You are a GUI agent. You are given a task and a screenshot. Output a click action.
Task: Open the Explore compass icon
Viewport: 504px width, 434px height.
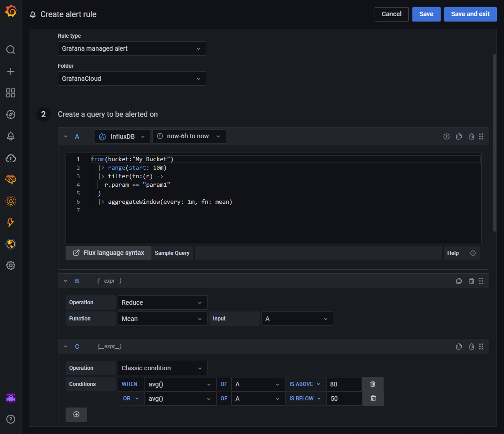11,114
